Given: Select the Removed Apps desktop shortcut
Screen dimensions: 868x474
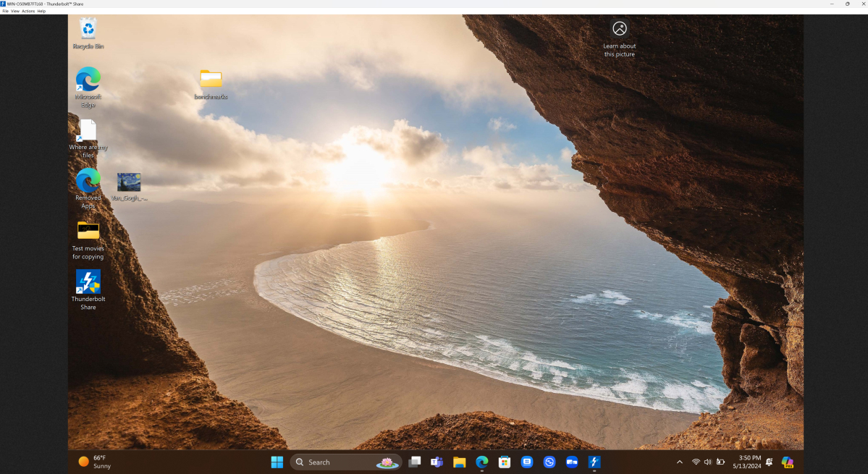Looking at the screenshot, I should (x=88, y=181).
